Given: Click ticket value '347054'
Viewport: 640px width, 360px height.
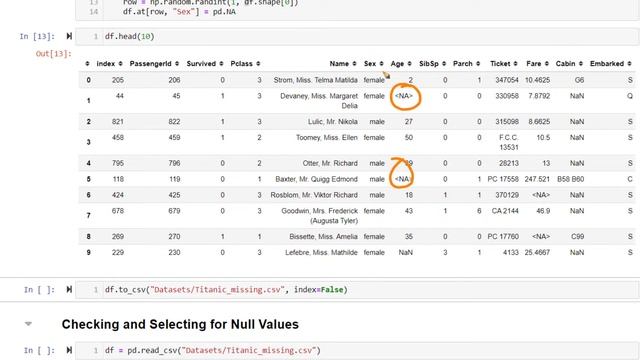Looking at the screenshot, I should click(x=507, y=80).
